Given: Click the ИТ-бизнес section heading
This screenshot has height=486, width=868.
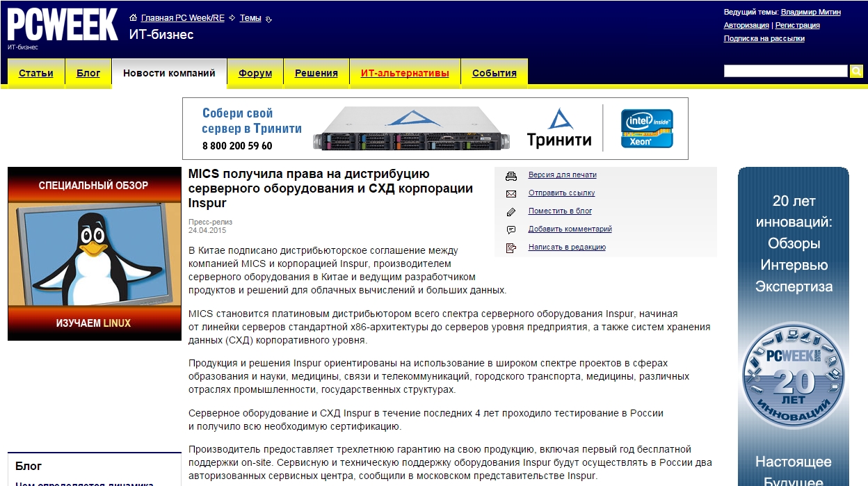Looking at the screenshot, I should 161,35.
